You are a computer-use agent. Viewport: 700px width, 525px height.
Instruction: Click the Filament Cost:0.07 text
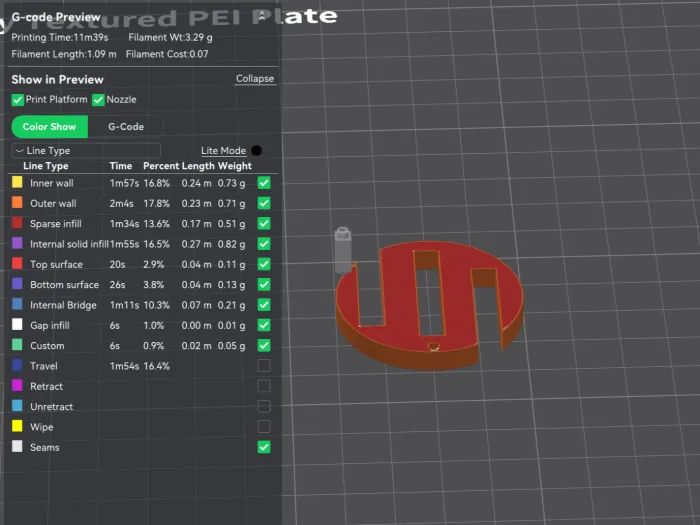pos(167,54)
